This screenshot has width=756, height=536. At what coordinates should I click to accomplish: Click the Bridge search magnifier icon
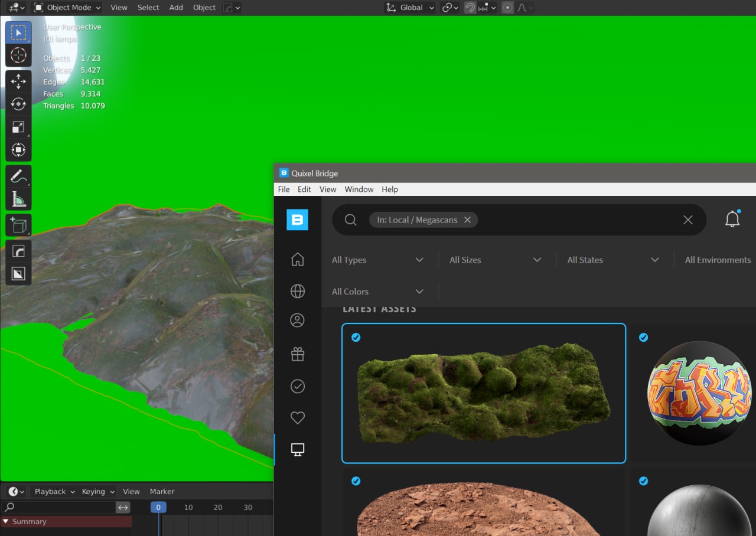click(x=350, y=220)
